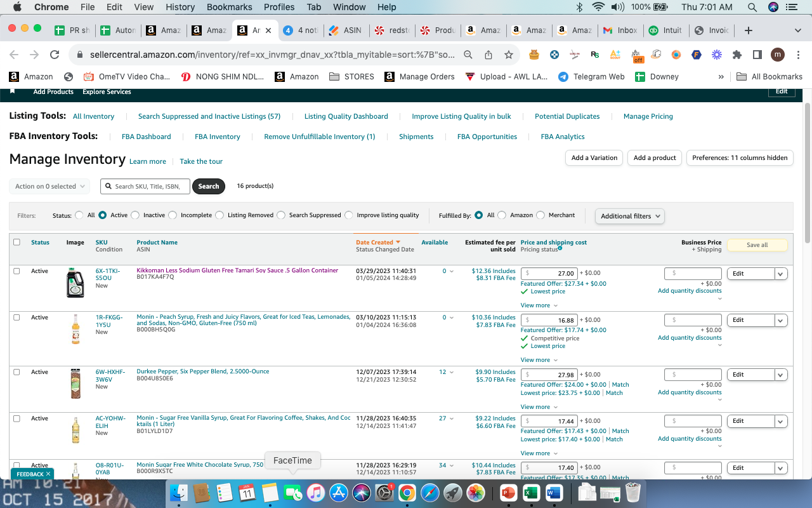
Task: Select the "Search Suppressed" status filter
Action: (x=281, y=215)
